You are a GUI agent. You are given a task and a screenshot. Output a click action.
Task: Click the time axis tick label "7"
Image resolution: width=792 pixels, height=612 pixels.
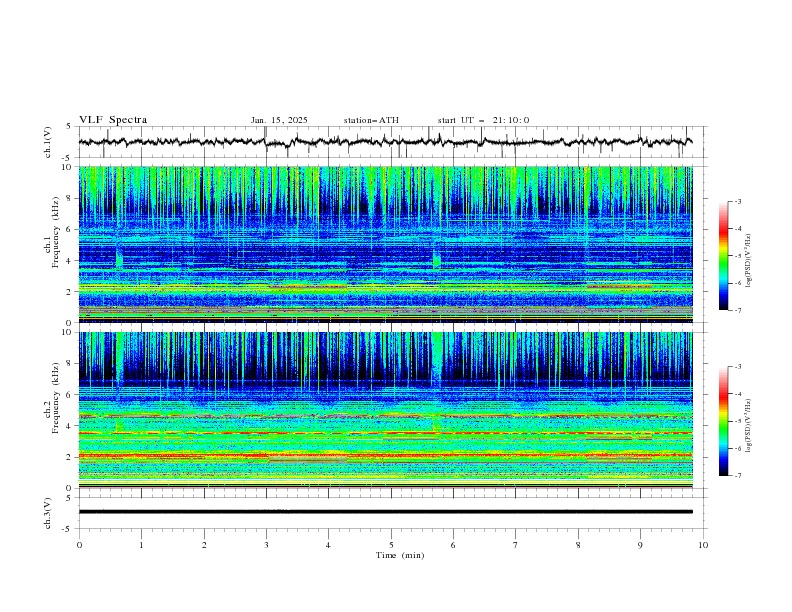[516, 545]
